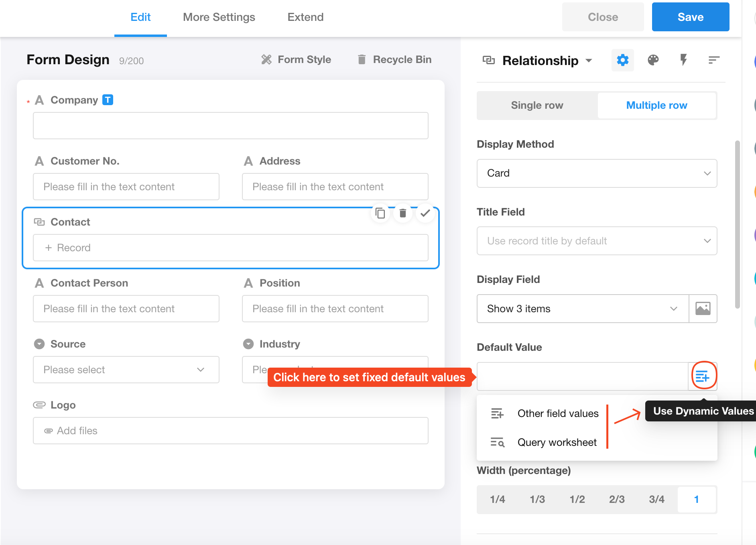Click the lightning bolt events icon
Screen dimensions: 756x545
point(683,60)
